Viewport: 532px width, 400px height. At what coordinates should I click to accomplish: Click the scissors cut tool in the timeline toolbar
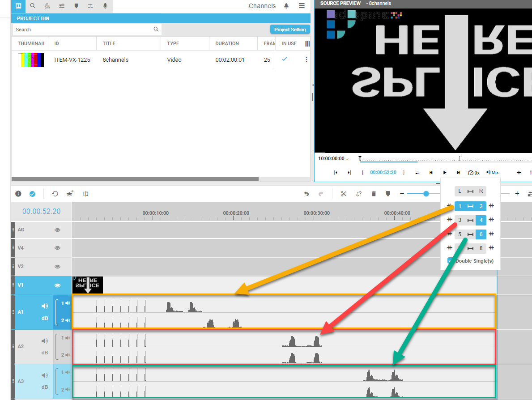click(343, 194)
